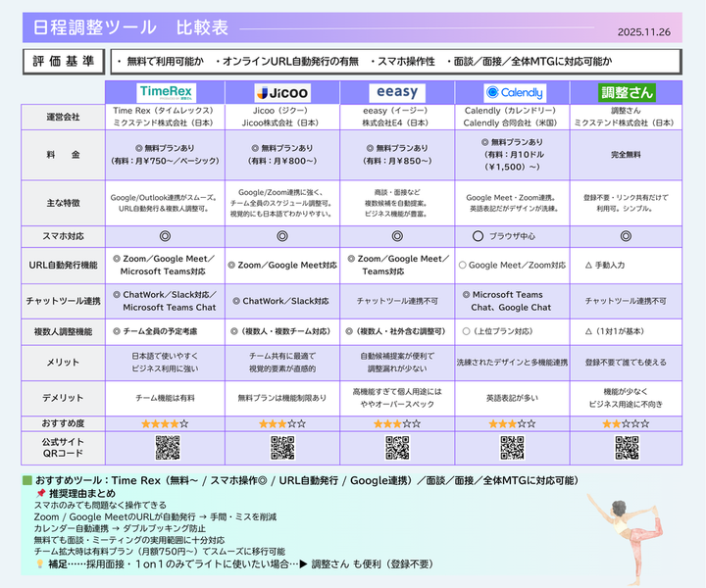Viewport: 706px width, 588px height.
Task: Click the Calendly logo in the header
Action: 515,93
